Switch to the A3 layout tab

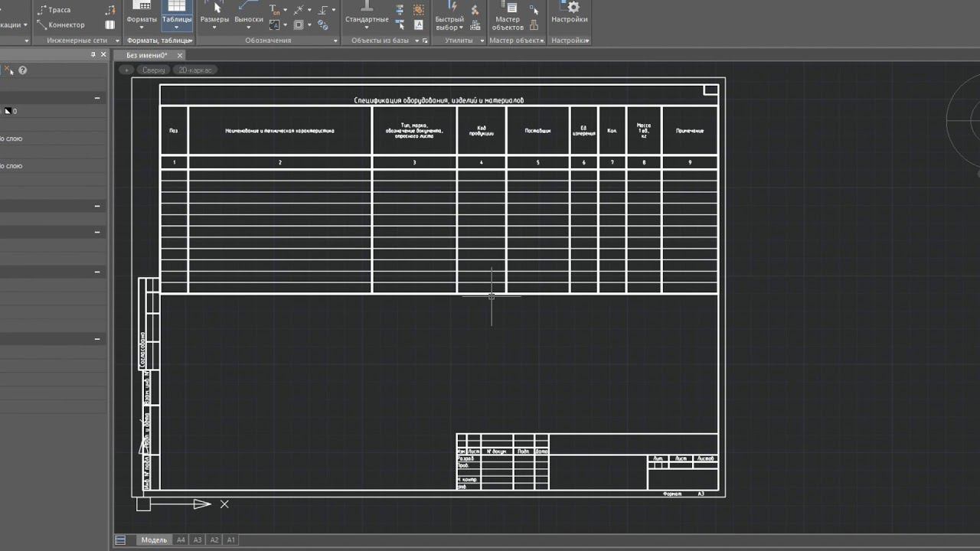pos(198,540)
